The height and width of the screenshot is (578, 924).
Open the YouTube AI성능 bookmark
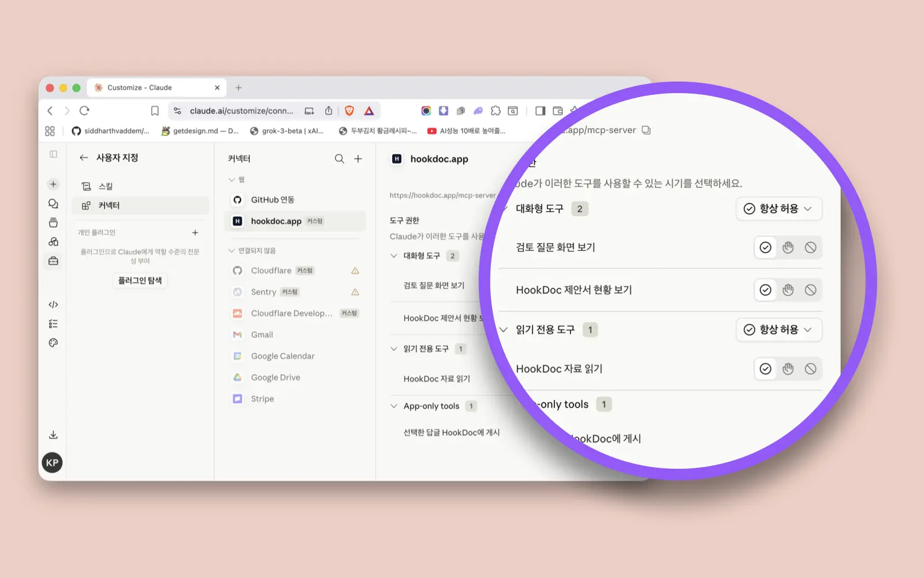(467, 131)
